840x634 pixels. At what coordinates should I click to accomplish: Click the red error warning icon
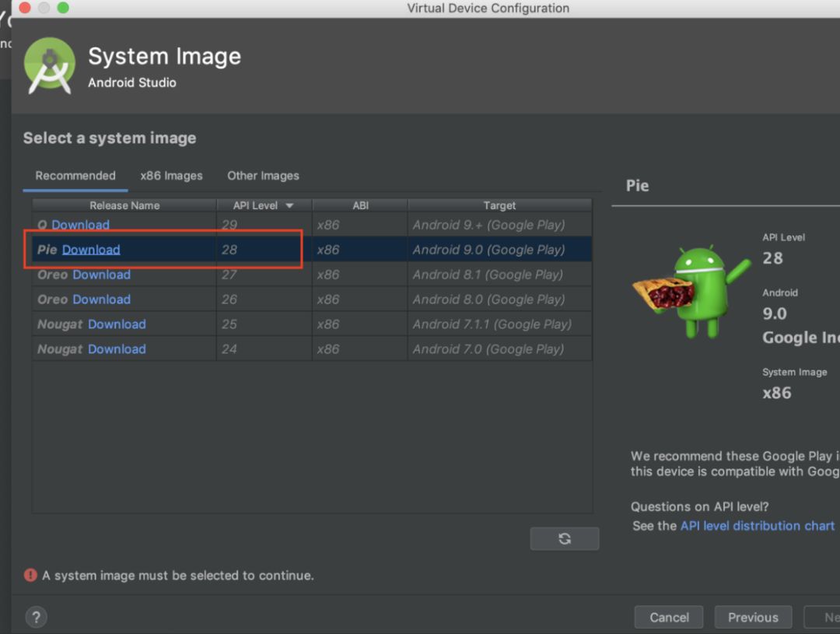coord(30,576)
